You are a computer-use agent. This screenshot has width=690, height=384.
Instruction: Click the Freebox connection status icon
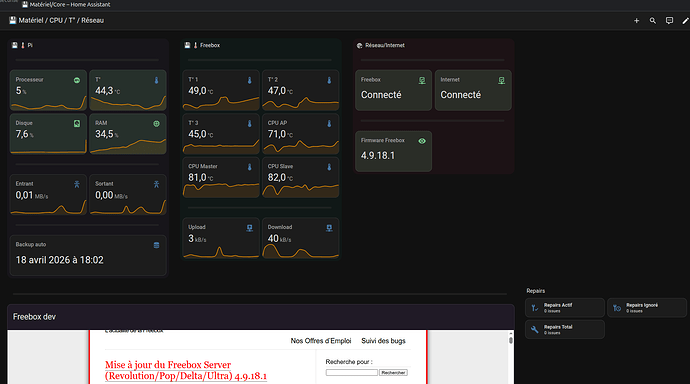click(x=422, y=80)
